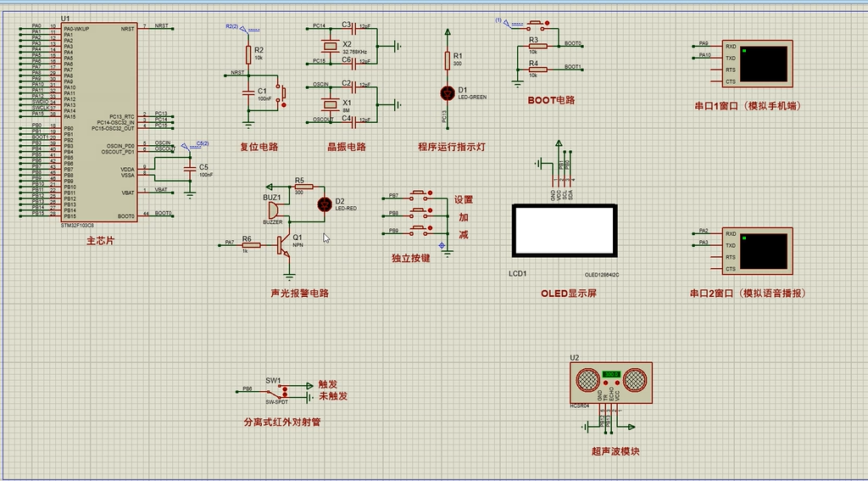
Task: Click the HCSR04 ultrasonic module U2
Action: pos(611,381)
